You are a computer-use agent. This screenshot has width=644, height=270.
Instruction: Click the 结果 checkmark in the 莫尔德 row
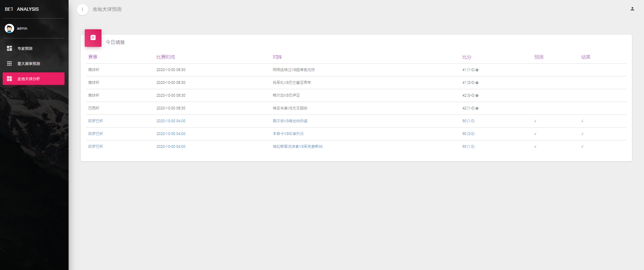(582, 121)
